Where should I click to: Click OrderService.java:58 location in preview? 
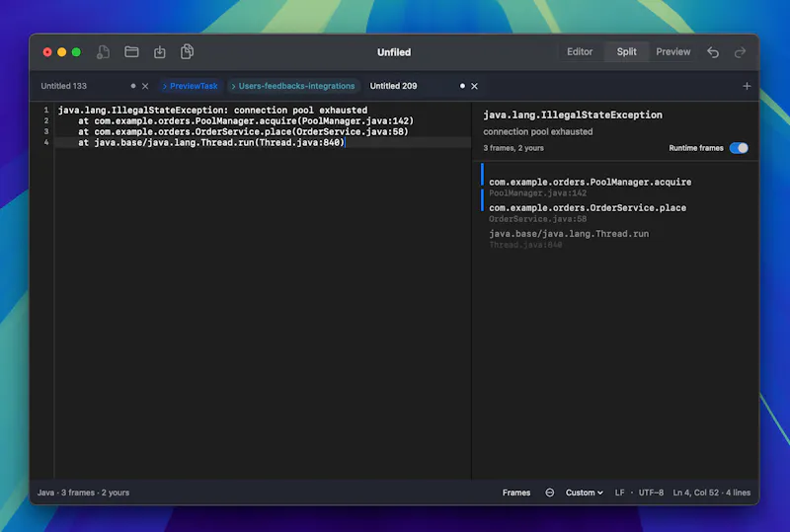(537, 219)
